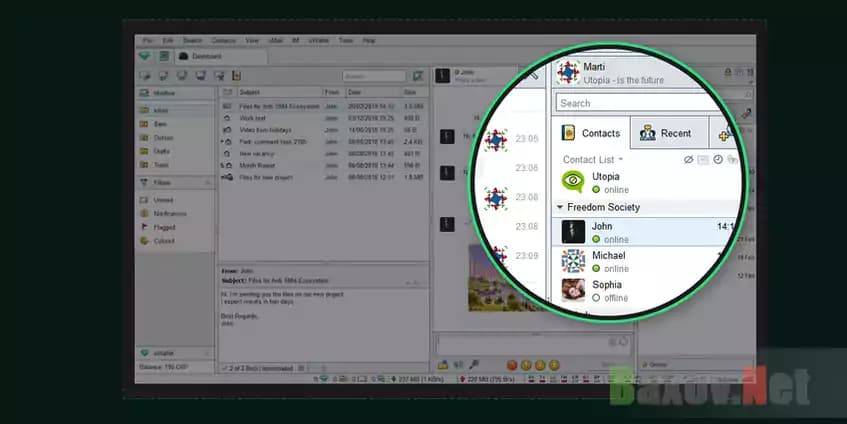Toggle the Unread mail filter
Viewport: 847px width, 424px height.
163,200
